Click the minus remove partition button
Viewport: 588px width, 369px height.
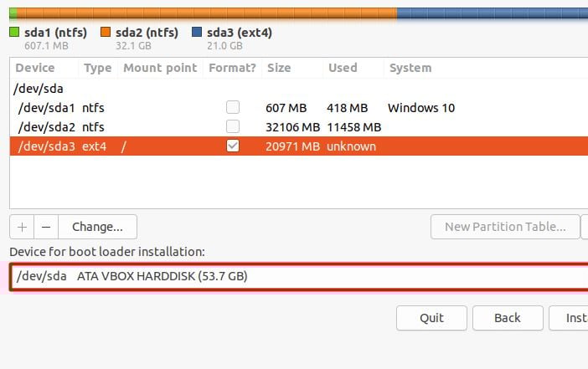[x=45, y=227]
